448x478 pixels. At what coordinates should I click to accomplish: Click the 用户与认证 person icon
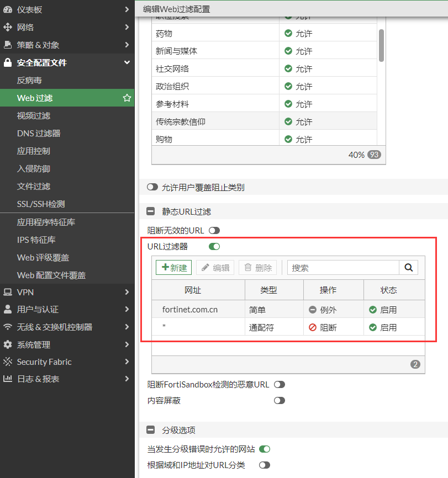8,310
